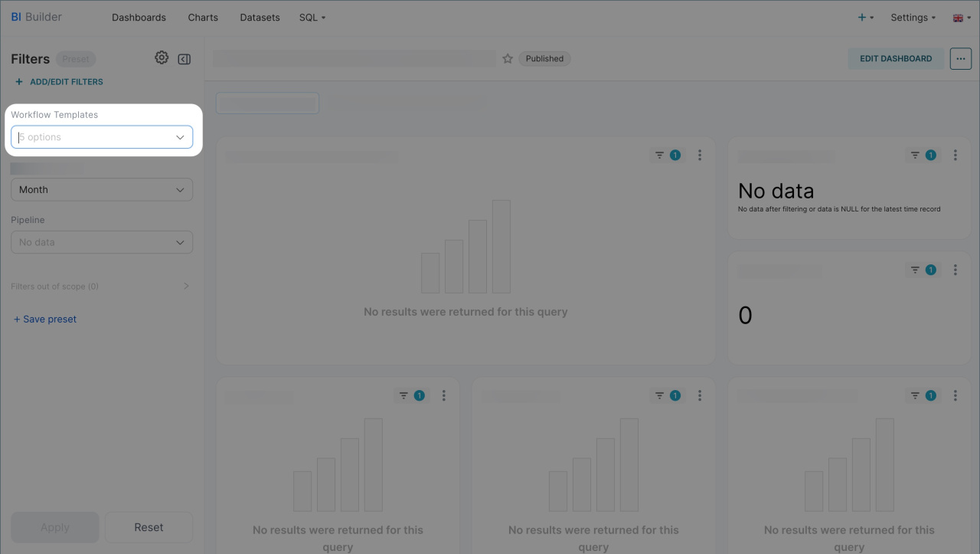Star the dashboard as favorite
The width and height of the screenshot is (980, 554).
(x=508, y=59)
